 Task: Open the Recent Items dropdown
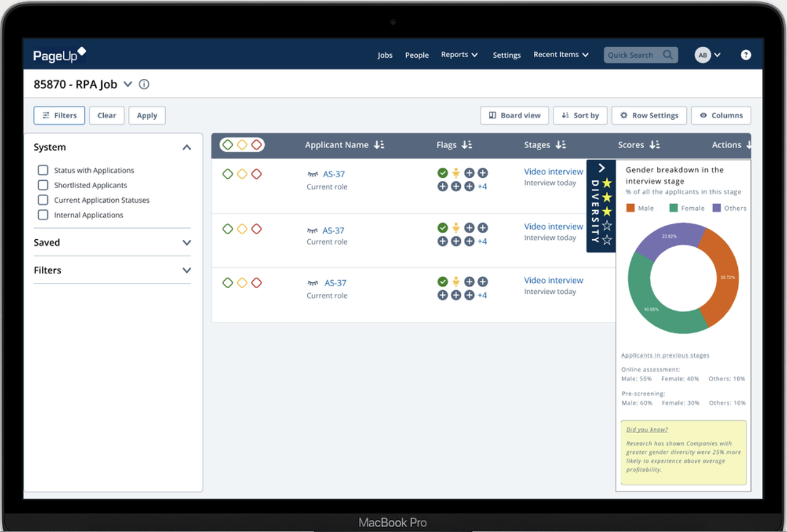pos(560,55)
